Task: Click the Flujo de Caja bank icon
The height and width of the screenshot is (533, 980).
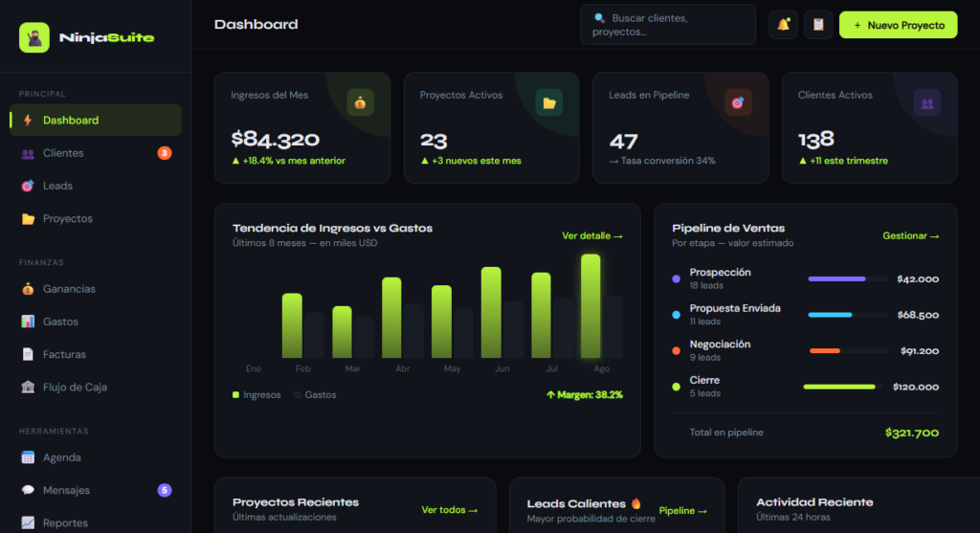Action: [28, 388]
